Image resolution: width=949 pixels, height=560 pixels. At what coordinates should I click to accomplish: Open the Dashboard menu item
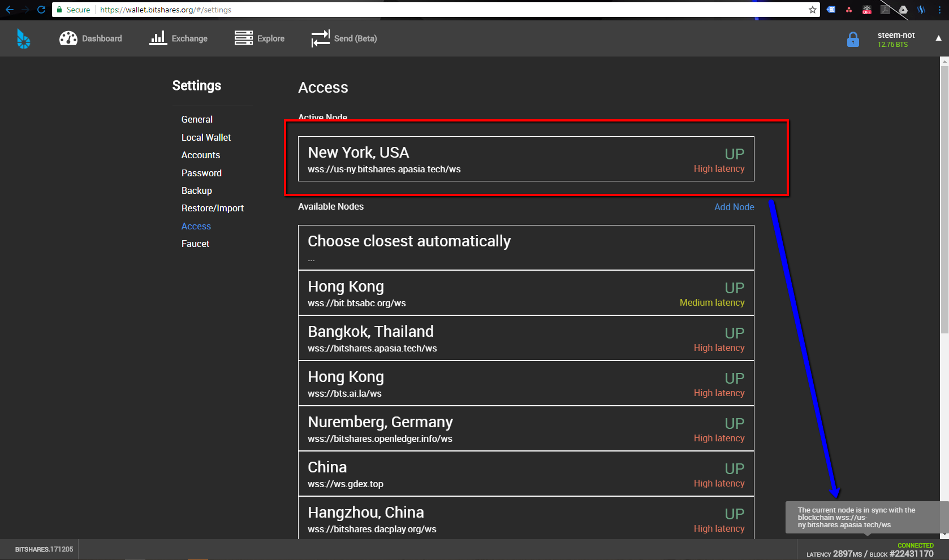102,38
